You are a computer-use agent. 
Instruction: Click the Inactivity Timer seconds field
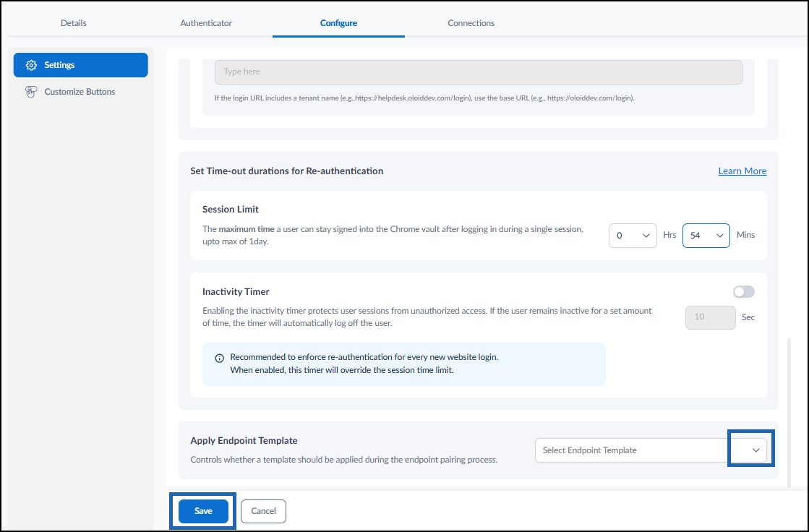point(711,317)
